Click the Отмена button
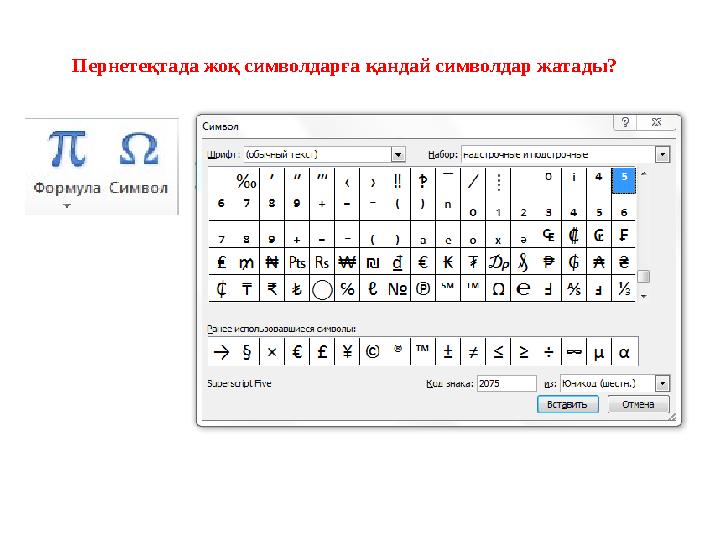 (x=638, y=404)
